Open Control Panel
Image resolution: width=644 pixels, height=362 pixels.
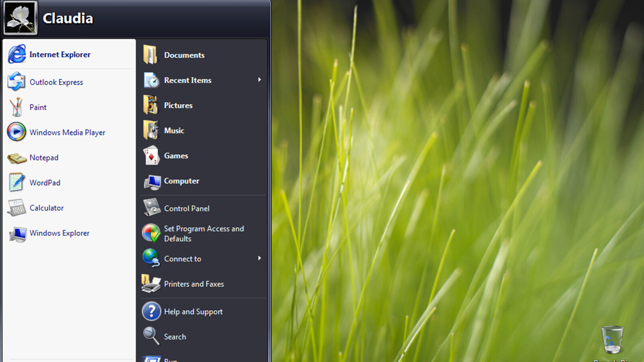186,208
